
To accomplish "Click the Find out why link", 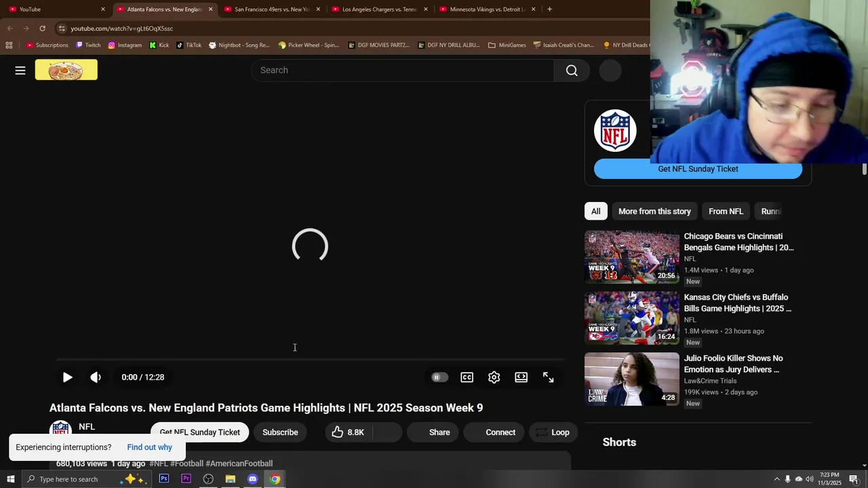I will click(149, 447).
